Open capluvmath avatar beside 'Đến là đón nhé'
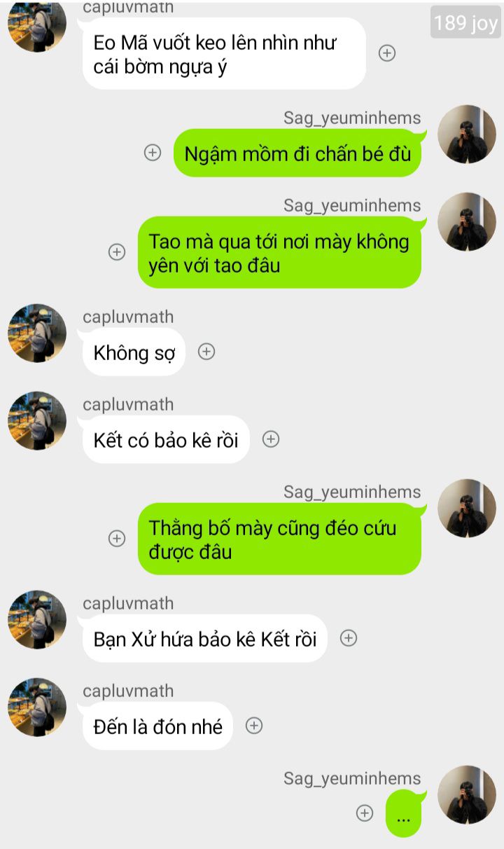 (37, 707)
